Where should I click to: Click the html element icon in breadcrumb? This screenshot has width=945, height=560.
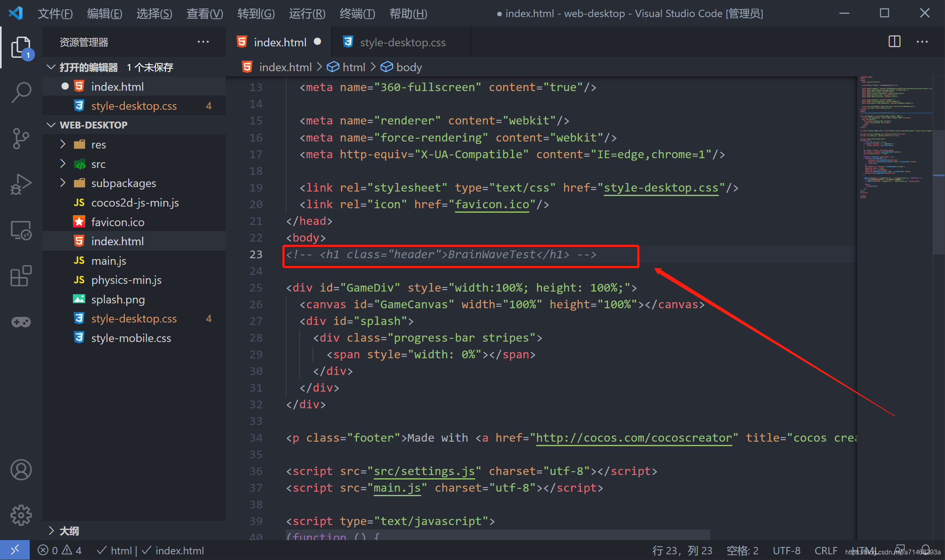coord(333,67)
